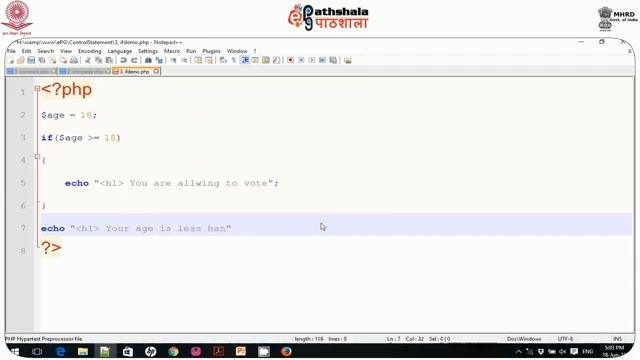Click Dos\Windows line ending in status bar
Image resolution: width=640 pixels, height=360 pixels.
(x=524, y=339)
